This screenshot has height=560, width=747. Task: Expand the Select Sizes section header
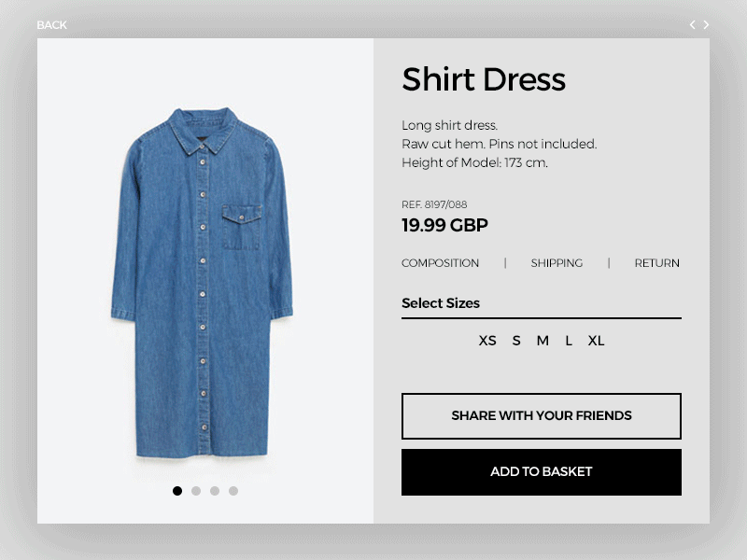(441, 303)
